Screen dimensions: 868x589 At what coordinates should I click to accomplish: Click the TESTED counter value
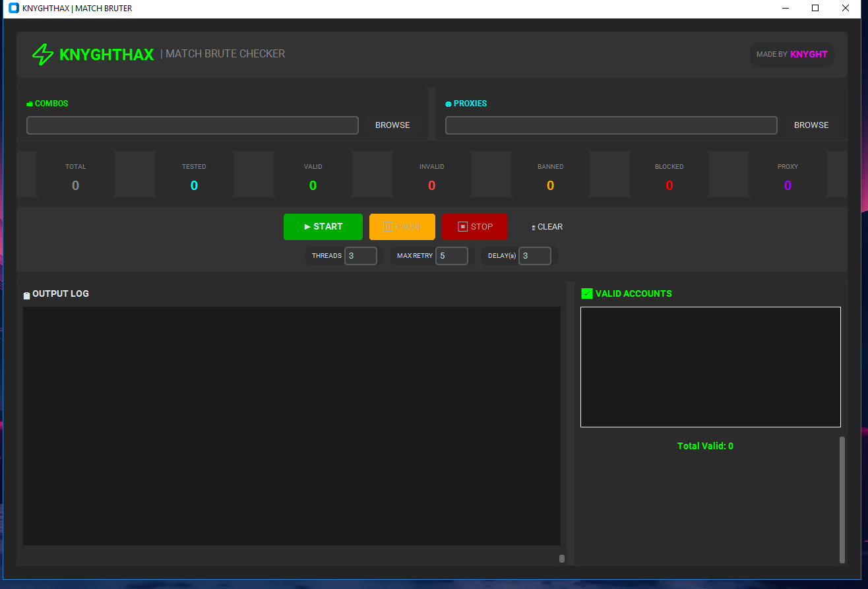click(x=194, y=186)
